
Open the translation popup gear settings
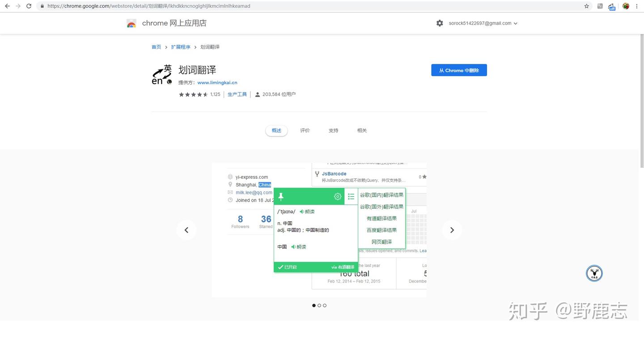click(338, 196)
